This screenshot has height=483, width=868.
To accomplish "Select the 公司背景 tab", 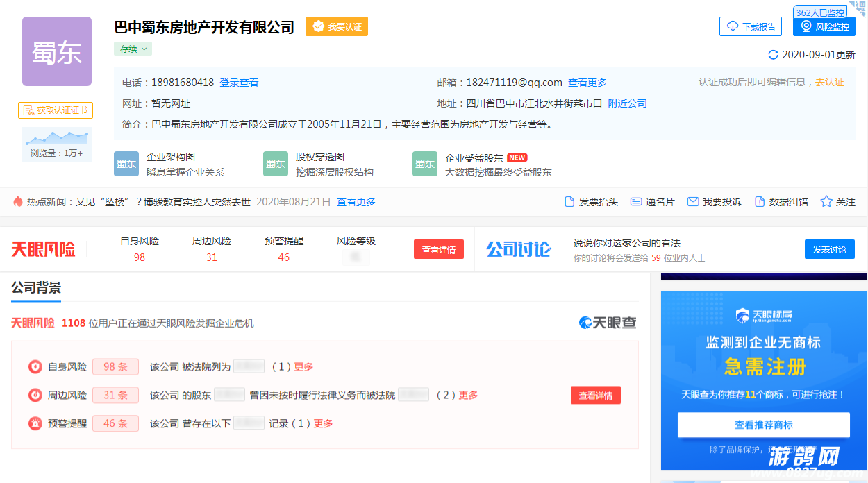I will pyautogui.click(x=36, y=288).
